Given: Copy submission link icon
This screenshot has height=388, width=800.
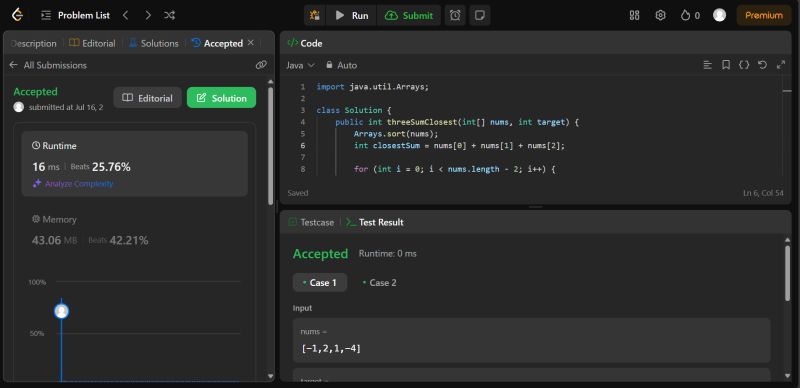Looking at the screenshot, I should click(x=261, y=65).
